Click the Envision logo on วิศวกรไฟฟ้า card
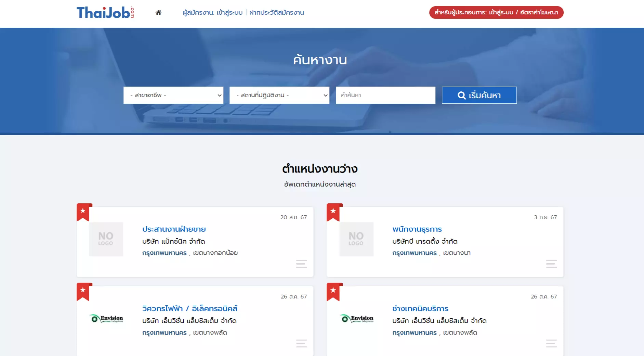 click(106, 319)
